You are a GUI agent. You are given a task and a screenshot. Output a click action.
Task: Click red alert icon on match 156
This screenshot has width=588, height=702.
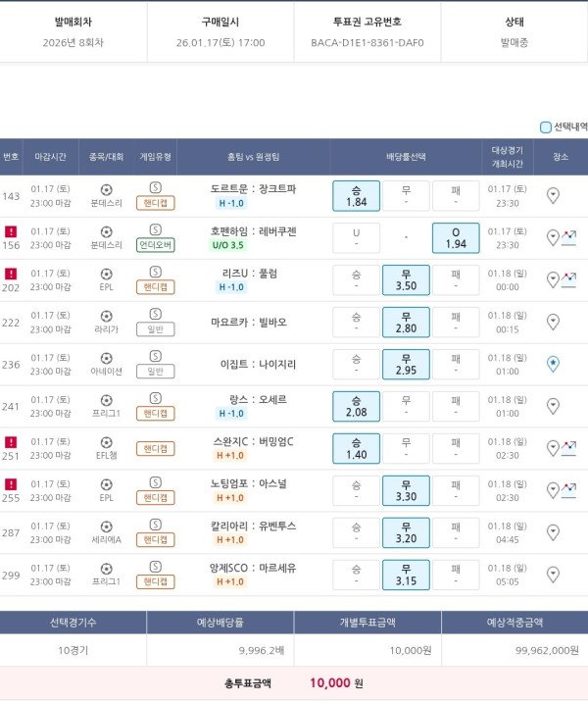pos(11,231)
